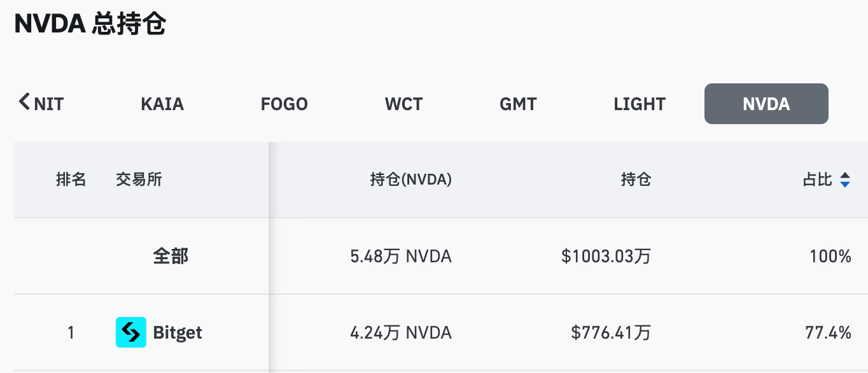The image size is (868, 373).
Task: Switch to the FOGO tab
Action: [x=284, y=104]
